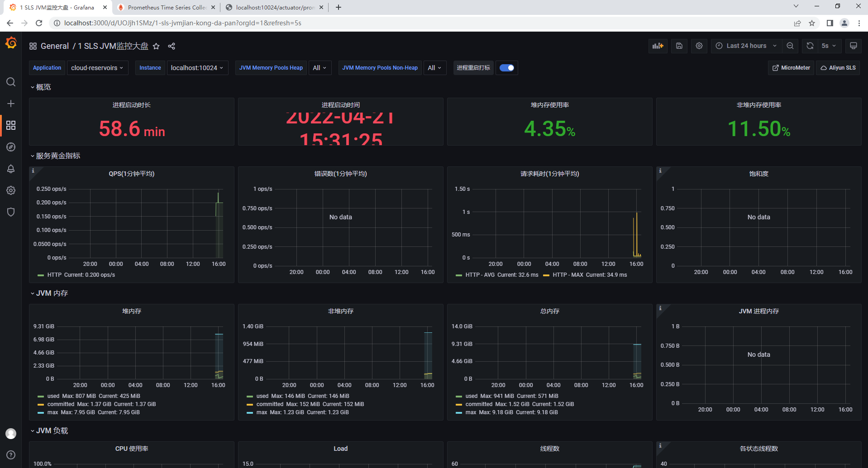Open a new browser tab
868x468 pixels.
[339, 7]
